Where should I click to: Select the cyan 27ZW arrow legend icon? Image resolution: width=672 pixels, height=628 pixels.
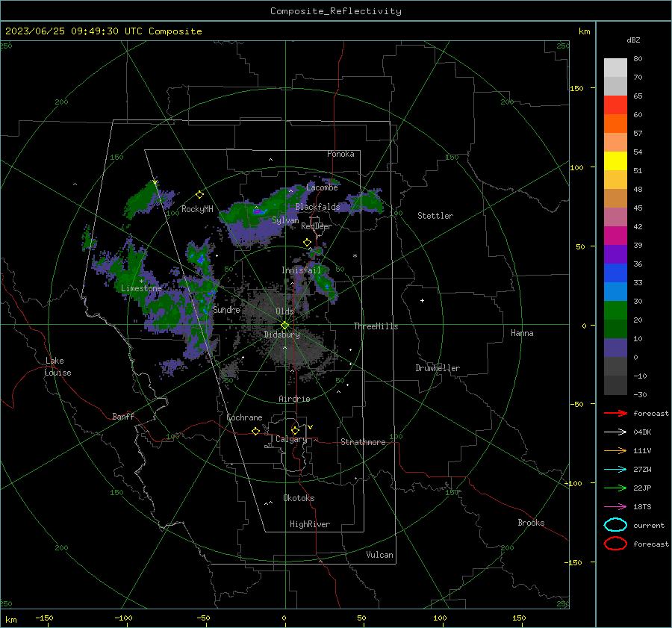tap(615, 470)
